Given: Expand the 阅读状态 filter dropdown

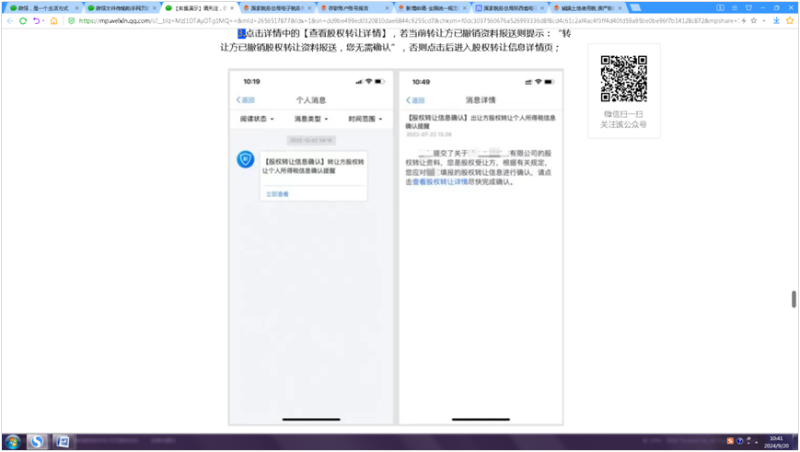Looking at the screenshot, I should coord(257,119).
